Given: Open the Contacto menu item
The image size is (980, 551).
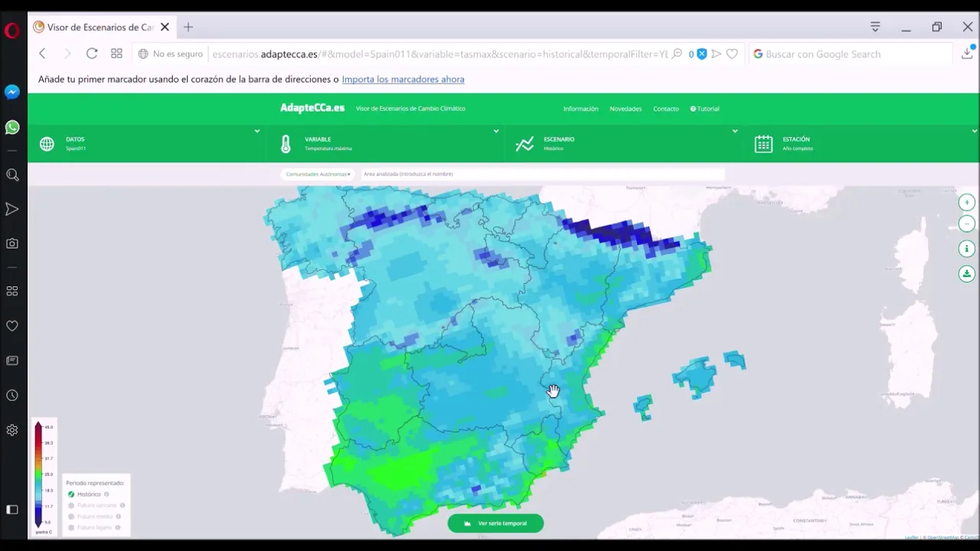Looking at the screenshot, I should pos(665,109).
